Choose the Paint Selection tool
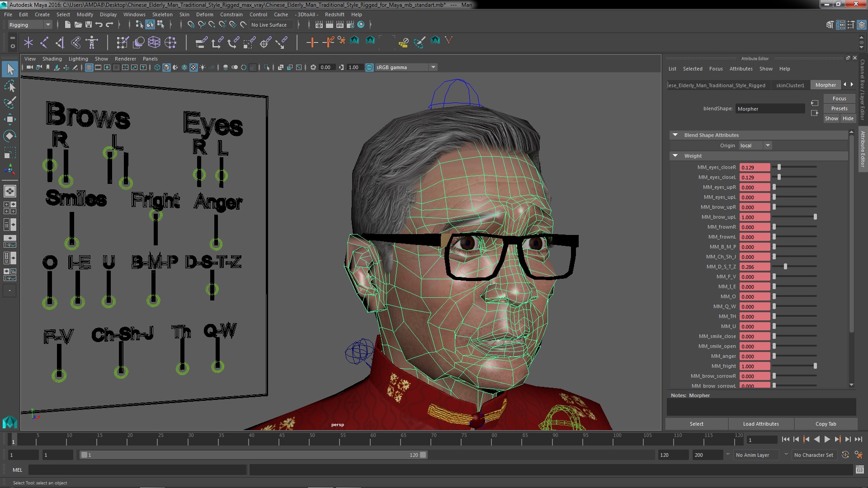Image resolution: width=868 pixels, height=488 pixels. (x=10, y=103)
